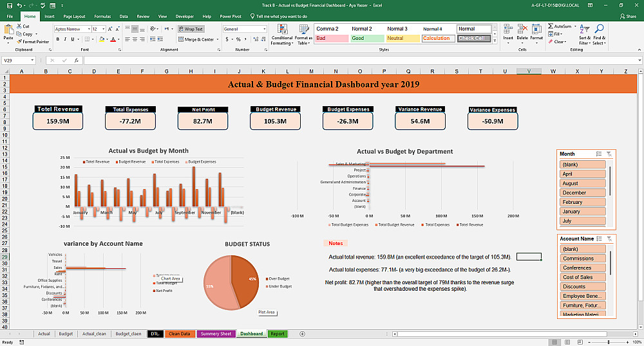Image resolution: width=644 pixels, height=346 pixels.
Task: Clear filter on Month slicer
Action: (609, 154)
